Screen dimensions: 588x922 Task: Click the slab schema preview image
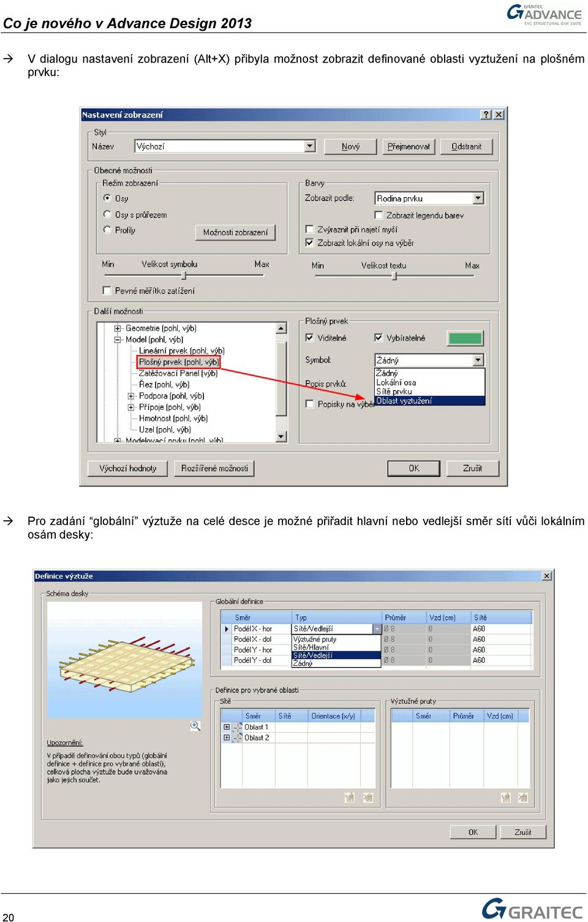point(125,660)
